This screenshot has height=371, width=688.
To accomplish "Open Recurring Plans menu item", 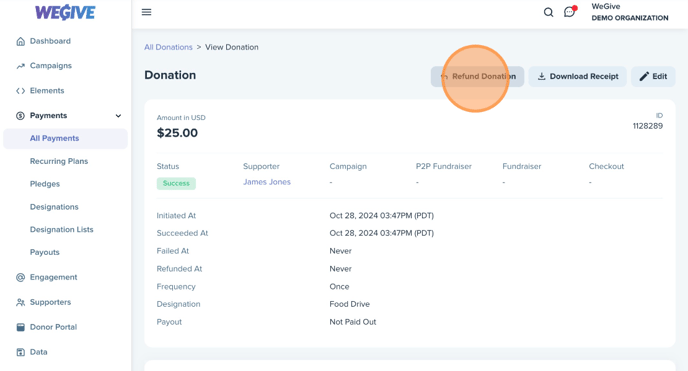I will [59, 161].
